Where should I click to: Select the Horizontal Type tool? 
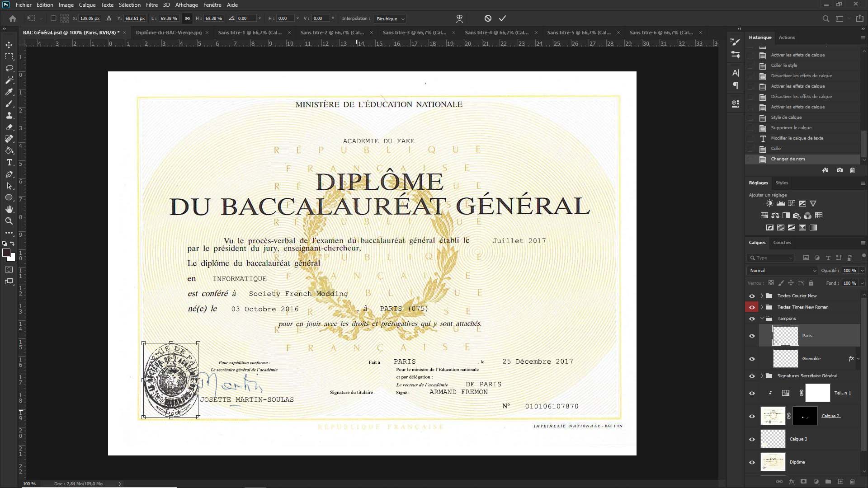point(9,163)
